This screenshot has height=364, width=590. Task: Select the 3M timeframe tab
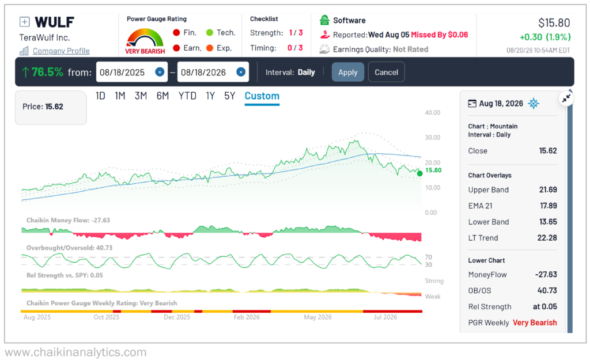[x=141, y=96]
